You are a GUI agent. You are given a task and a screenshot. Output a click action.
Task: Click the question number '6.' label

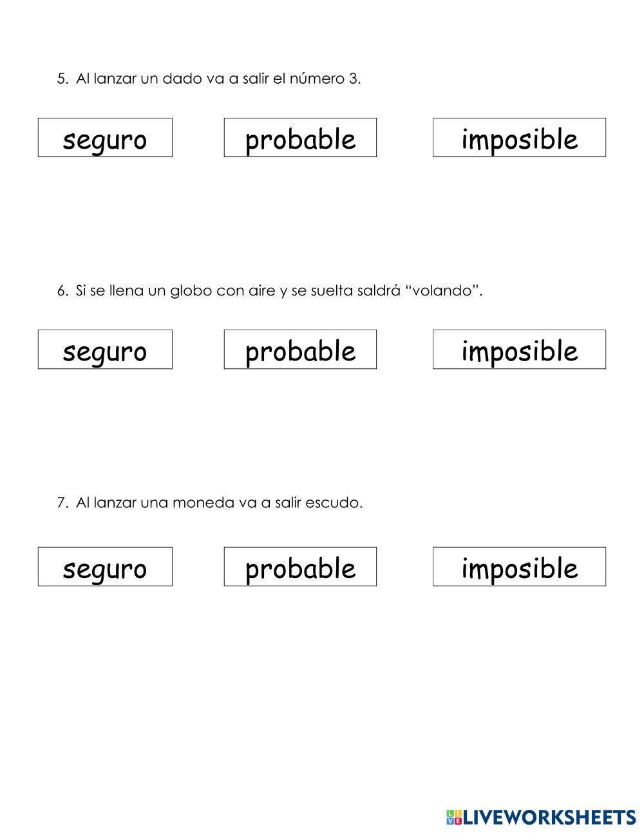[62, 291]
